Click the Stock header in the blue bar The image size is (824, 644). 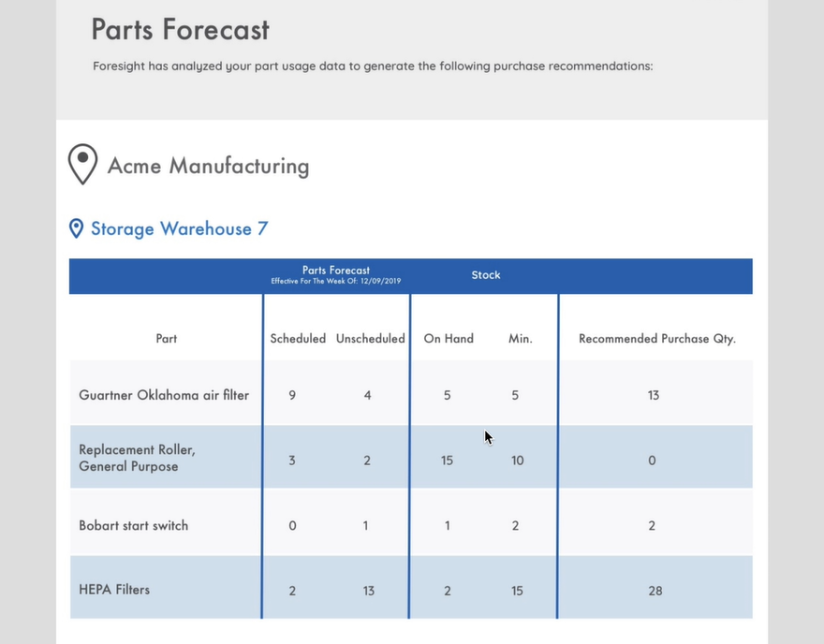click(485, 275)
